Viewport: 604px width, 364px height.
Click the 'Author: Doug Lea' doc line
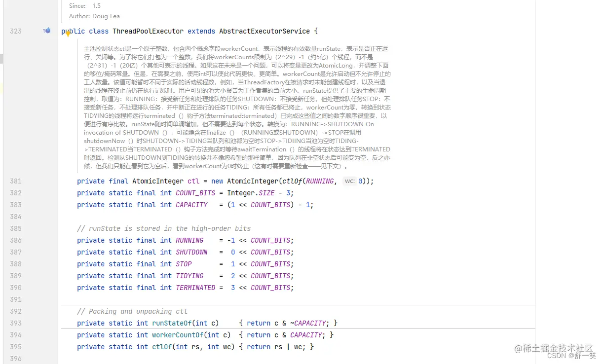pyautogui.click(x=94, y=16)
